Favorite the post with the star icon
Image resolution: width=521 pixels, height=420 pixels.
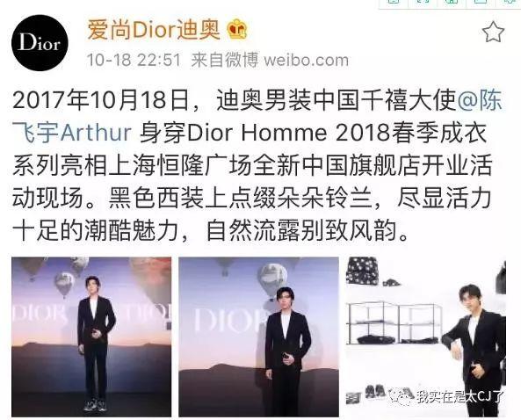click(493, 32)
